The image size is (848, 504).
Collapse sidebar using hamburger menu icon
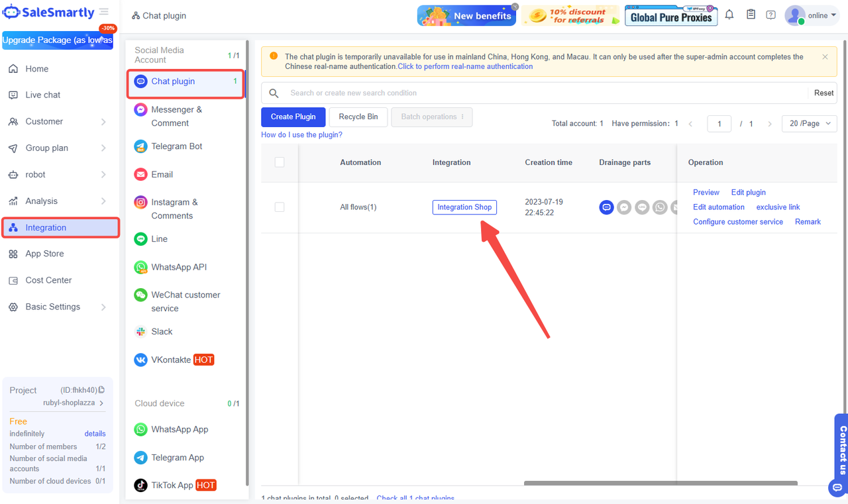(x=104, y=12)
